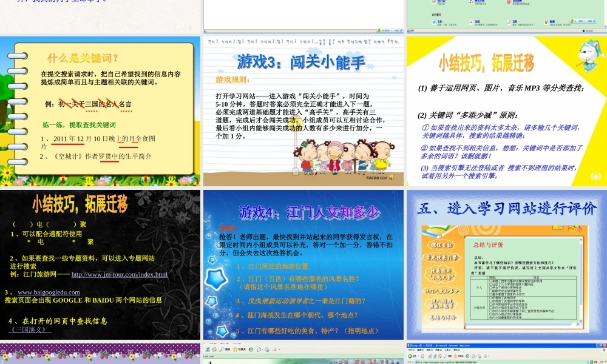Image resolution: width=607 pixels, height=364 pixels.
Task: Click the line 《空城计》作者罗贯中的生平简介
Action: coord(96,157)
